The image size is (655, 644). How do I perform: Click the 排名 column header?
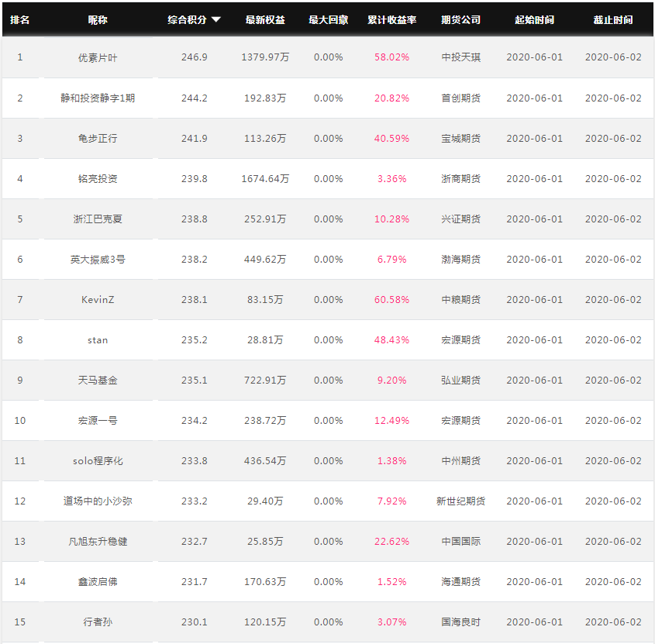point(19,19)
